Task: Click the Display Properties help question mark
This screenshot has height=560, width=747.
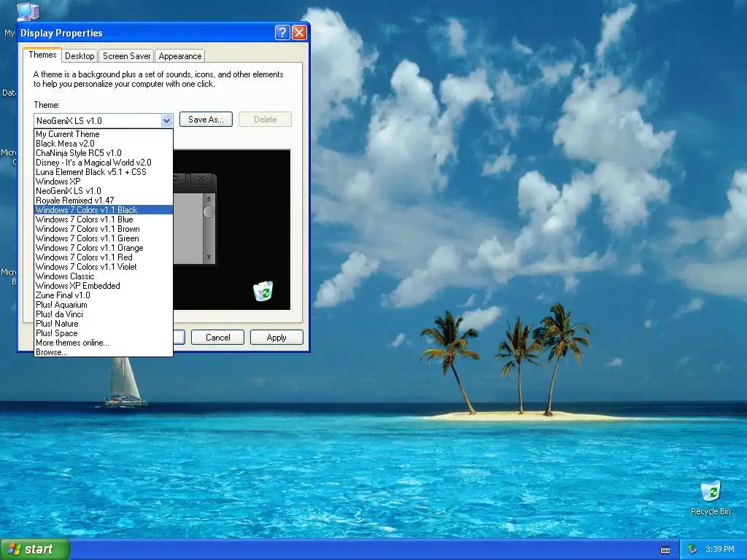Action: point(282,32)
